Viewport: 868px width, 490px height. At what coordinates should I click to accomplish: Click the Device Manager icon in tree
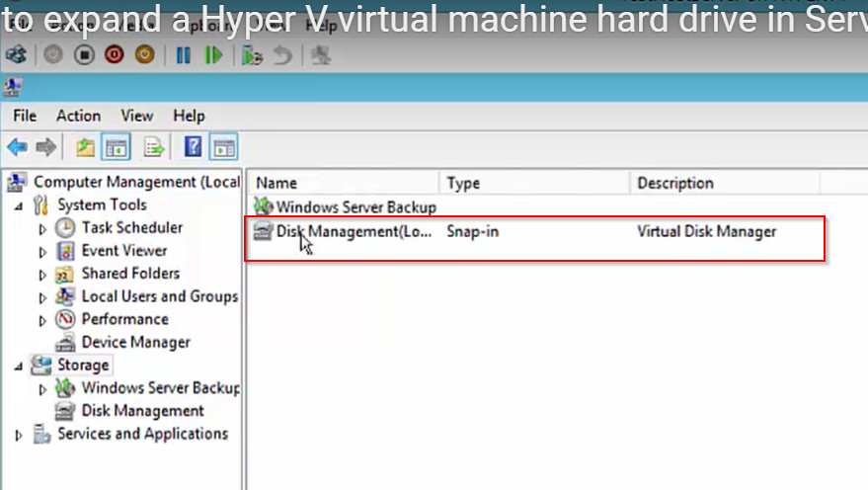pos(65,343)
